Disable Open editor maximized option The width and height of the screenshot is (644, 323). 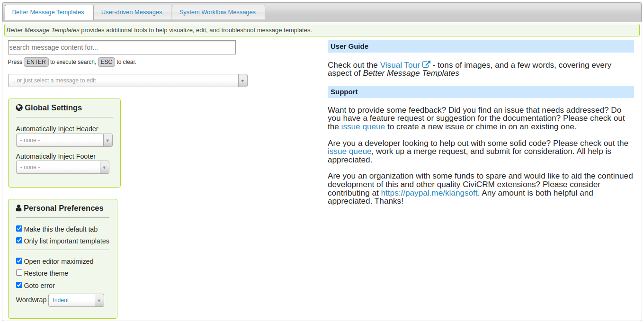[19, 261]
